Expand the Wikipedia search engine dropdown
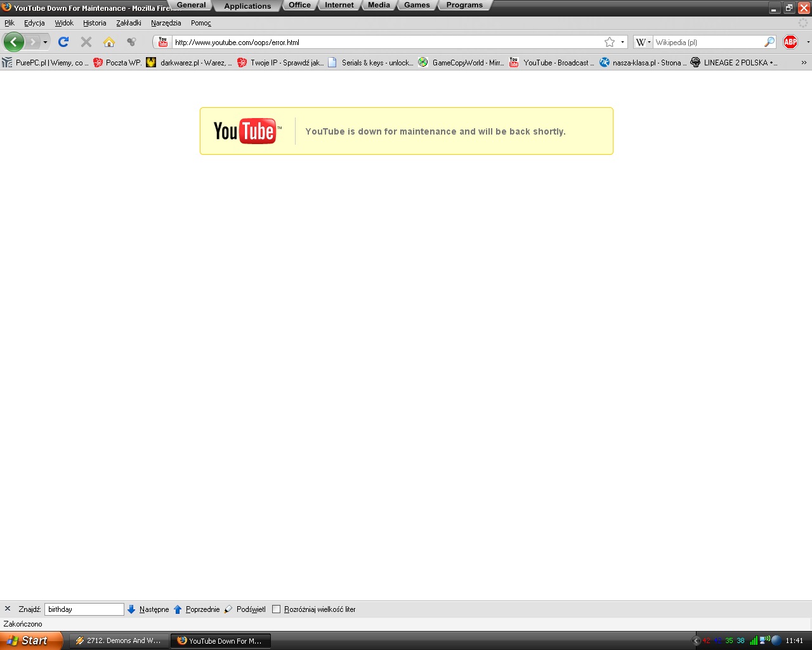Screen dimensions: 812x650 [x=643, y=43]
